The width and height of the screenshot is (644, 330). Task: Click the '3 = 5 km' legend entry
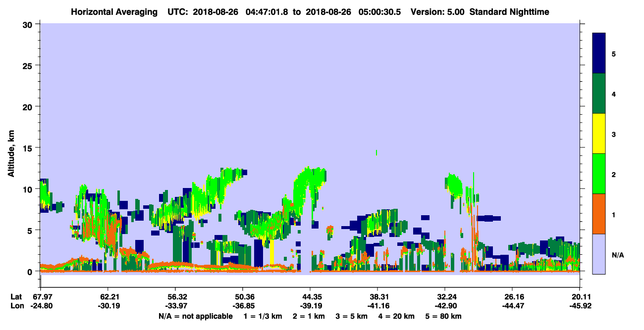(x=352, y=317)
